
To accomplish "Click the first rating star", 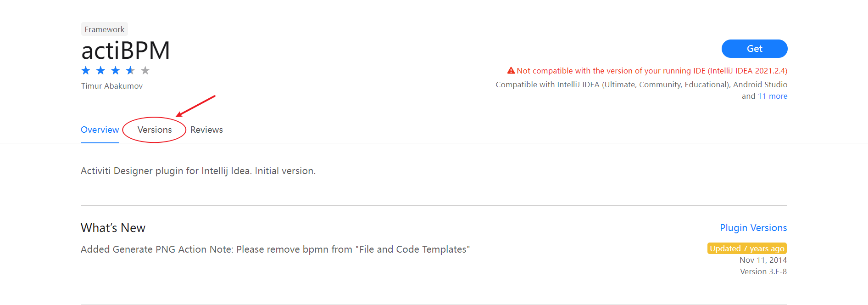I will click(86, 70).
